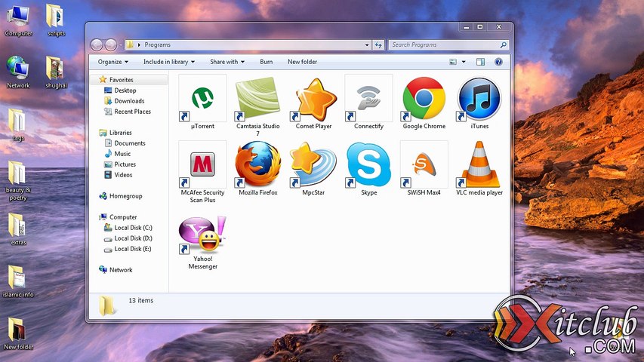The image size is (644, 362).
Task: Select Network in navigation pane
Action: point(121,270)
